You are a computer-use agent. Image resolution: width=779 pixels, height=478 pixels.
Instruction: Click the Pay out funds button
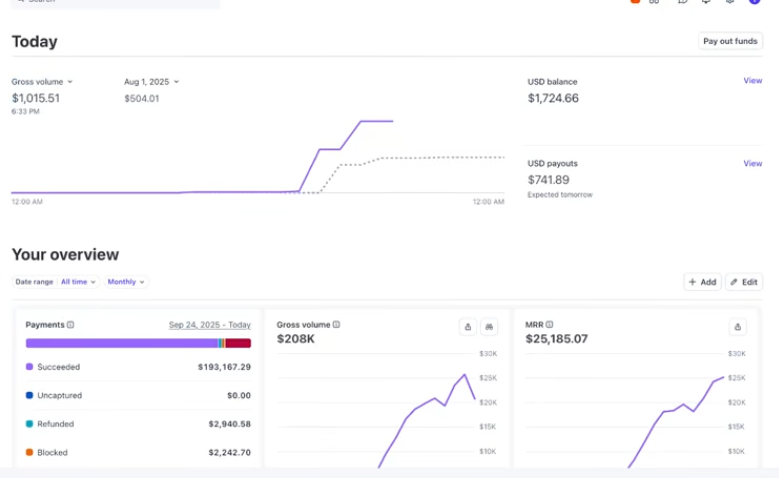pyautogui.click(x=730, y=41)
